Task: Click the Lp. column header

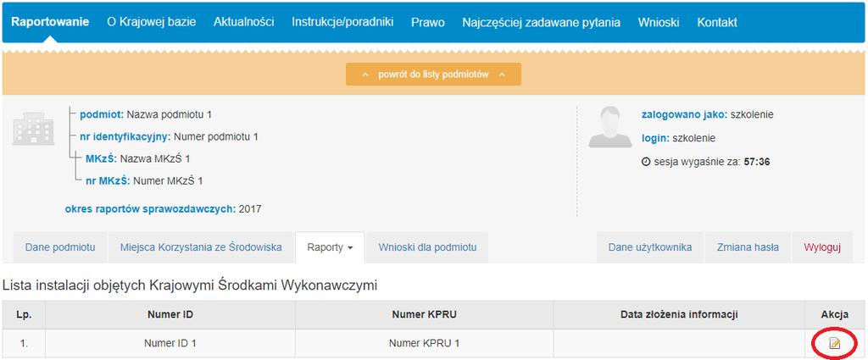Action: (x=24, y=315)
